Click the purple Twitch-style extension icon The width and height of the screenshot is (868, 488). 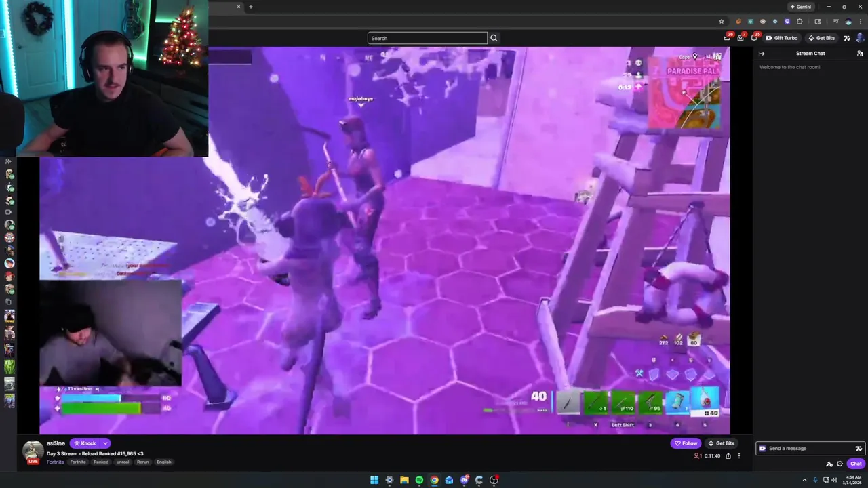coord(787,21)
